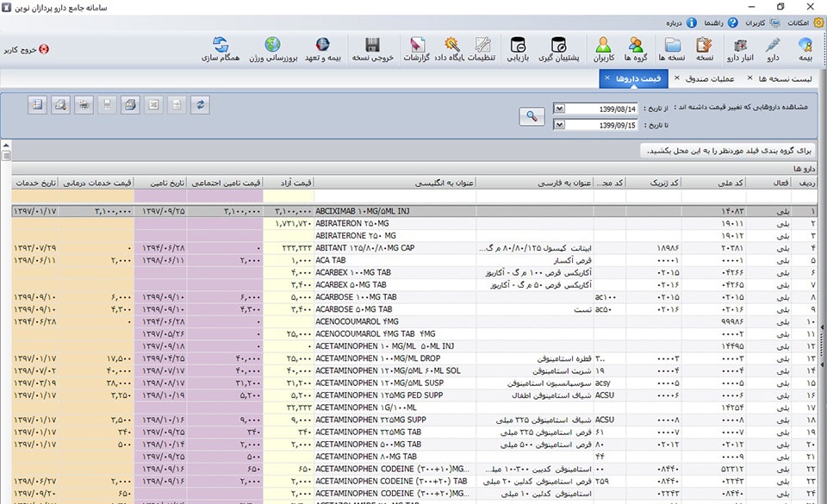Open the دارو (Drug) section
The height and width of the screenshot is (504, 827).
[x=770, y=49]
